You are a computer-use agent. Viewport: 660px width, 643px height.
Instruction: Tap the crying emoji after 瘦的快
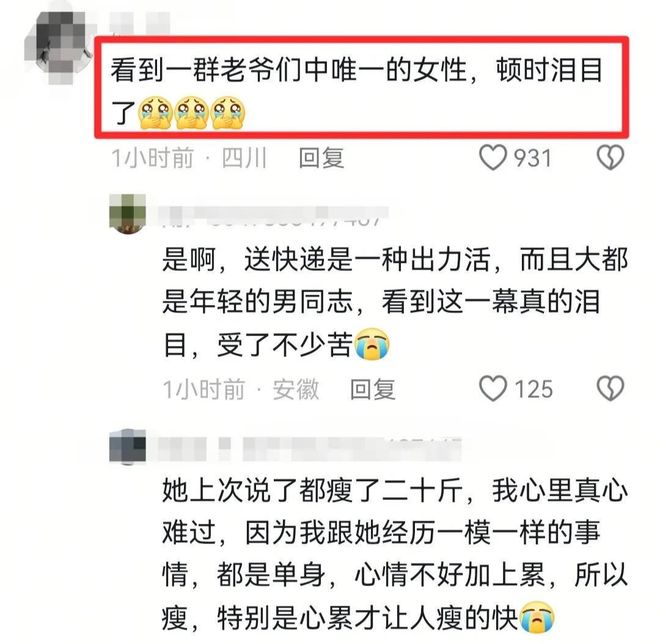pyautogui.click(x=537, y=618)
